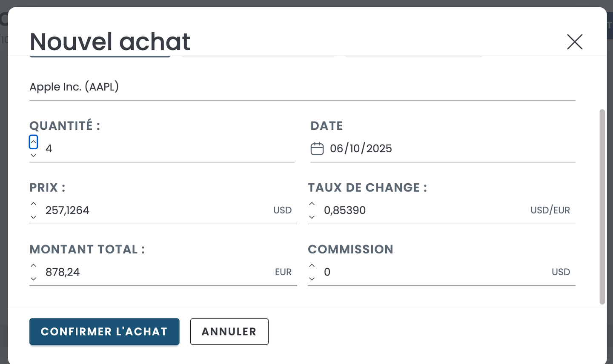Viewport: 613px width, 364px height.
Task: Select the first tab above asset name
Action: [x=100, y=56]
